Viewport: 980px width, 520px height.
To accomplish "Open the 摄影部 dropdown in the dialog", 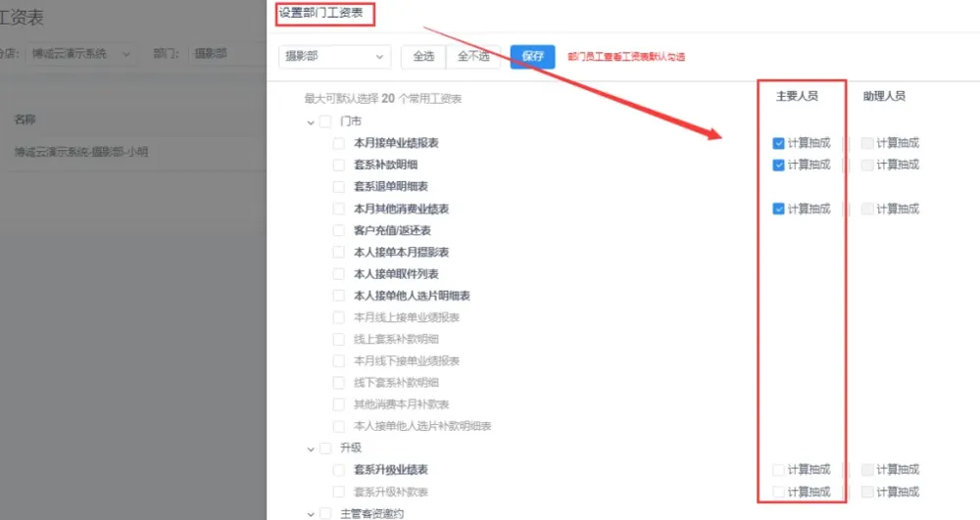I will pos(334,57).
